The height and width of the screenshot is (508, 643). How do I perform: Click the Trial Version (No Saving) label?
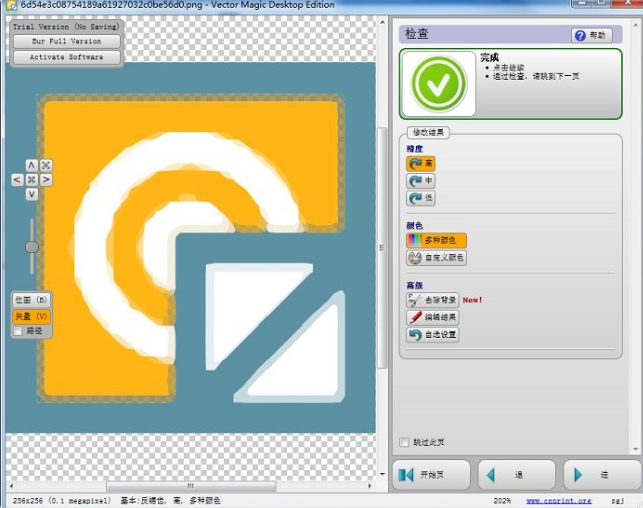point(66,27)
